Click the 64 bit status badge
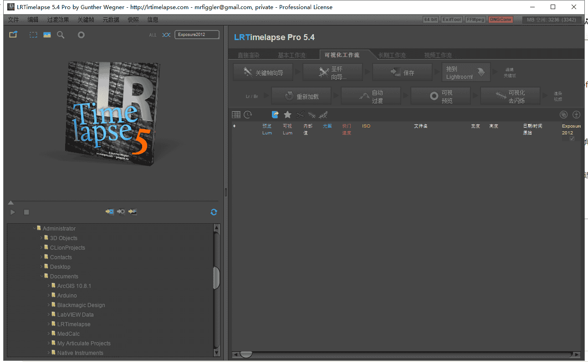This screenshot has height=364, width=588. 430,20
